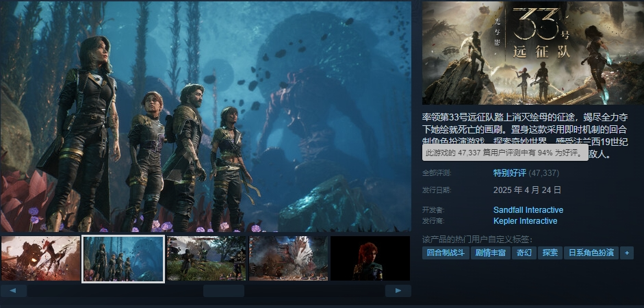Image resolution: width=644 pixels, height=308 pixels.
Task: Open the Kepler Interactive publisher page
Action: point(525,221)
